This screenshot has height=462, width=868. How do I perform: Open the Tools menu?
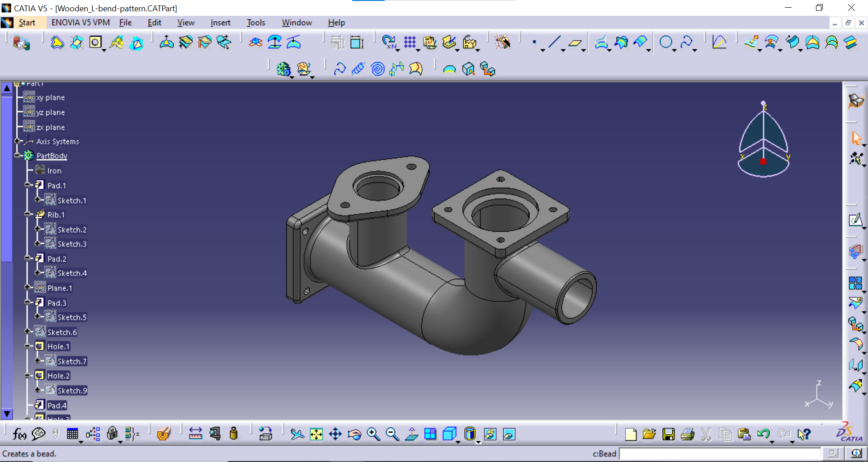pyautogui.click(x=256, y=23)
